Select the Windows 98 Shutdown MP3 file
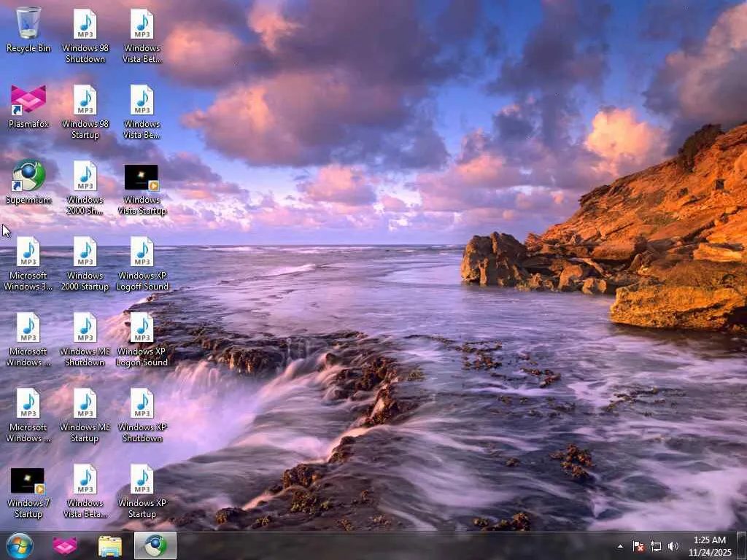This screenshot has height=560, width=747. (x=85, y=36)
